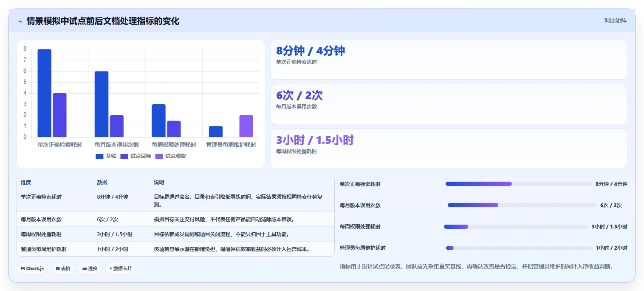Click the baseline bar for 单次正确检索耗时

[x=44, y=93]
